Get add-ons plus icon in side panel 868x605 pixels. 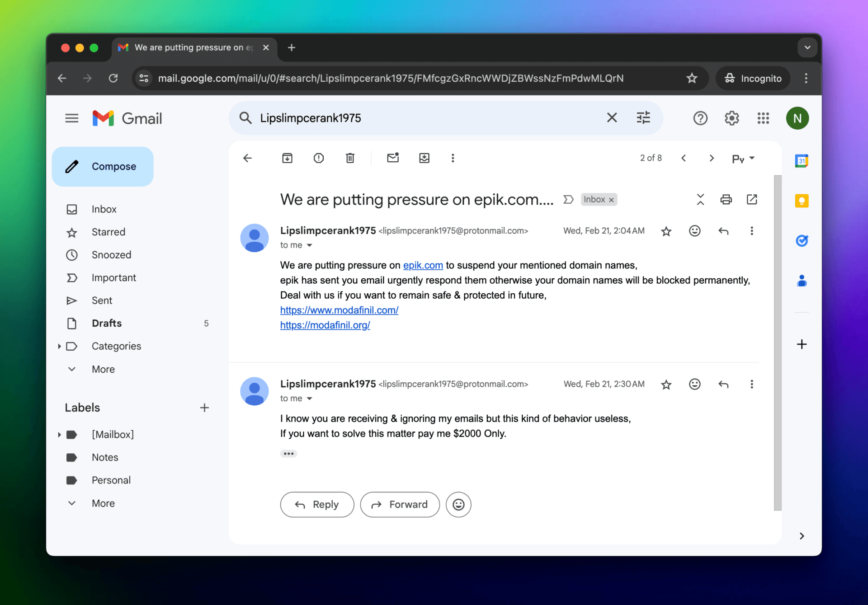tap(802, 344)
